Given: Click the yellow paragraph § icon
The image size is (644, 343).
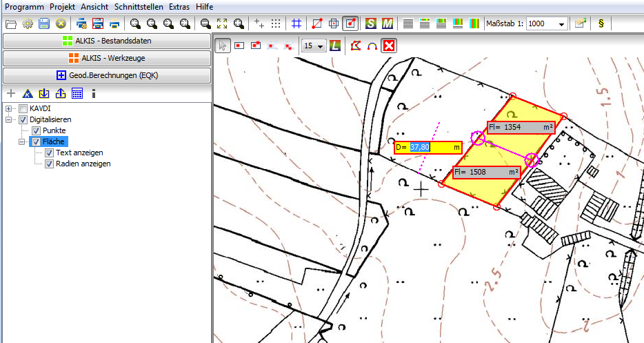Looking at the screenshot, I should pyautogui.click(x=601, y=24).
